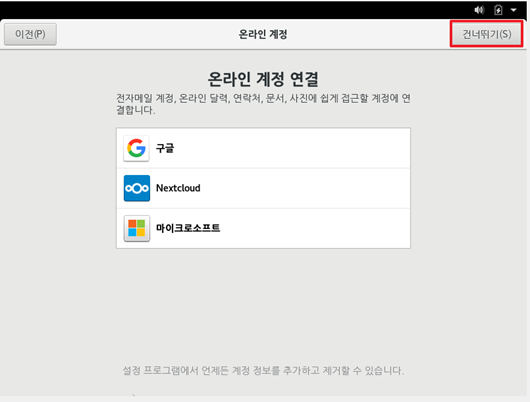Open the battery status indicator

(498, 10)
